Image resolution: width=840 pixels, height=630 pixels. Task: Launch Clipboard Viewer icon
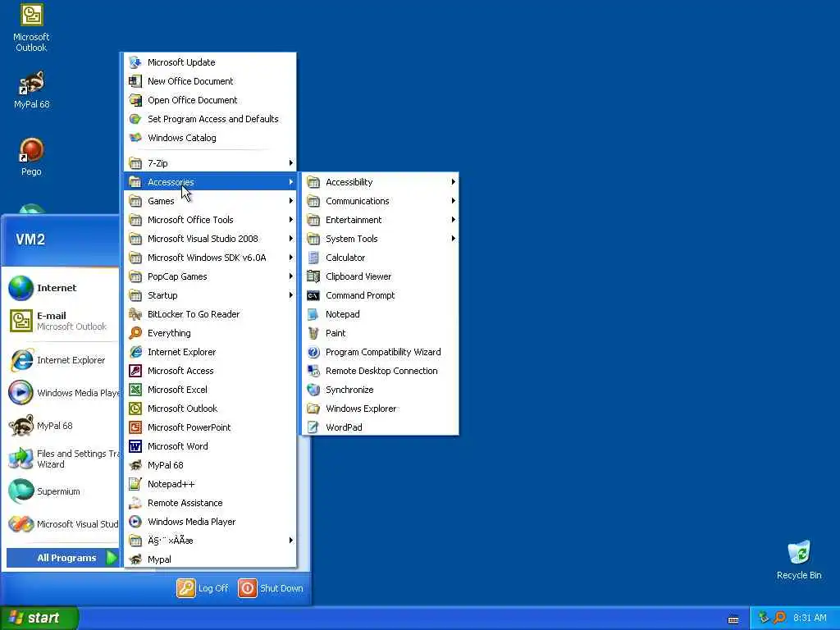point(313,276)
